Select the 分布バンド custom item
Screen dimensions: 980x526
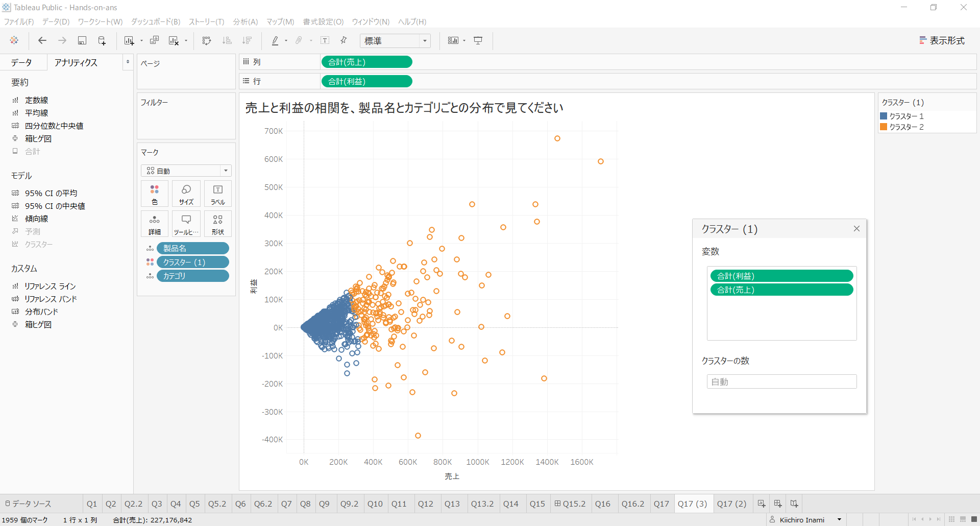(x=41, y=312)
